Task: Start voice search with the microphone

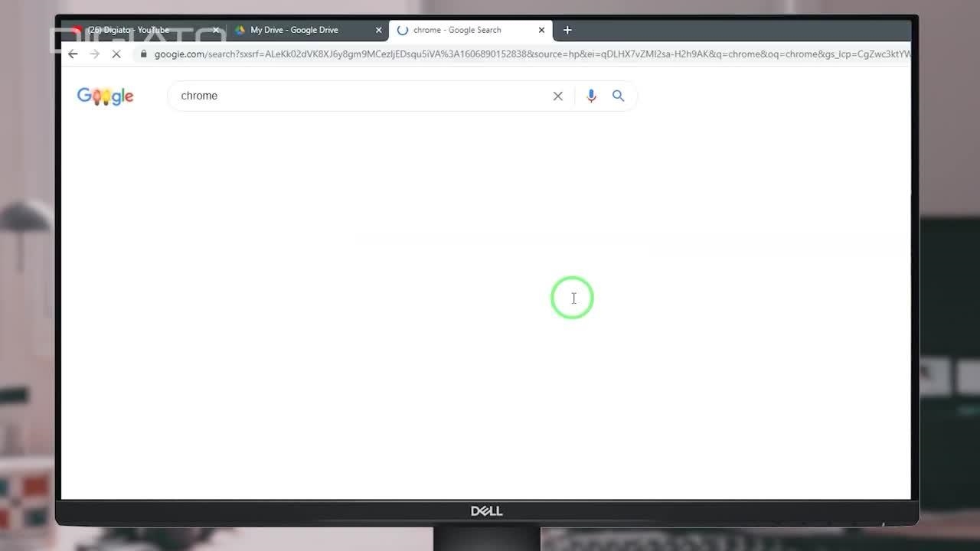Action: click(591, 96)
